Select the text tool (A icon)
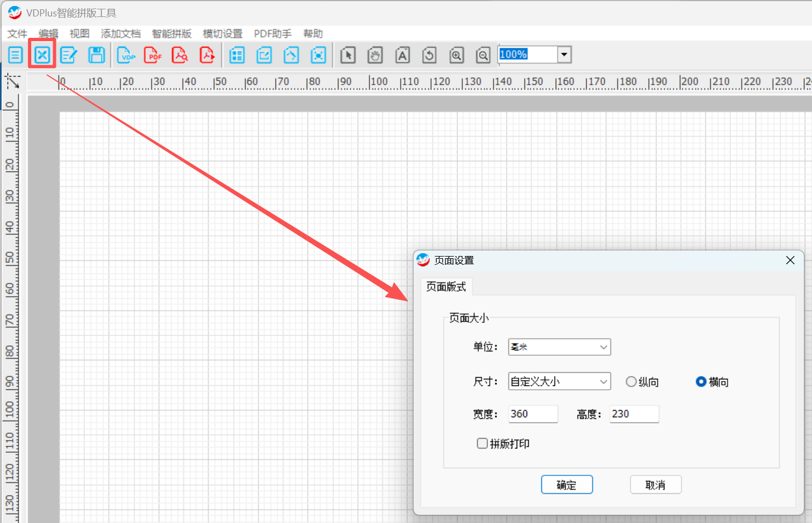Screen dimensions: 812x523 [402, 55]
